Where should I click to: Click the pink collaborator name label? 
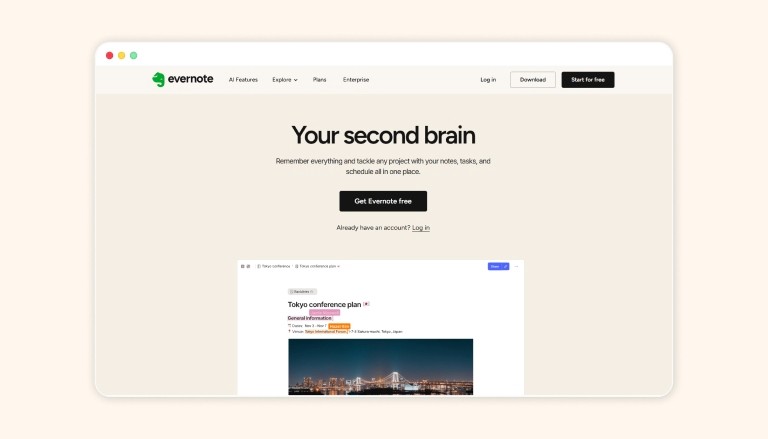(324, 313)
